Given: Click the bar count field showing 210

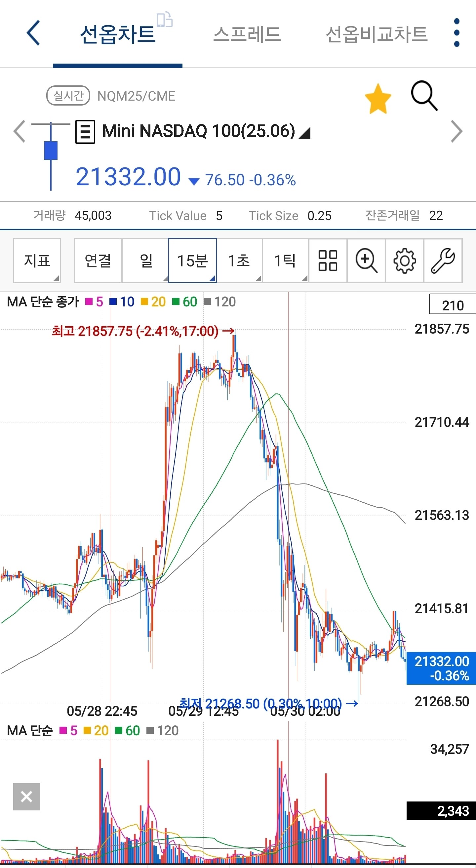Looking at the screenshot, I should (452, 304).
